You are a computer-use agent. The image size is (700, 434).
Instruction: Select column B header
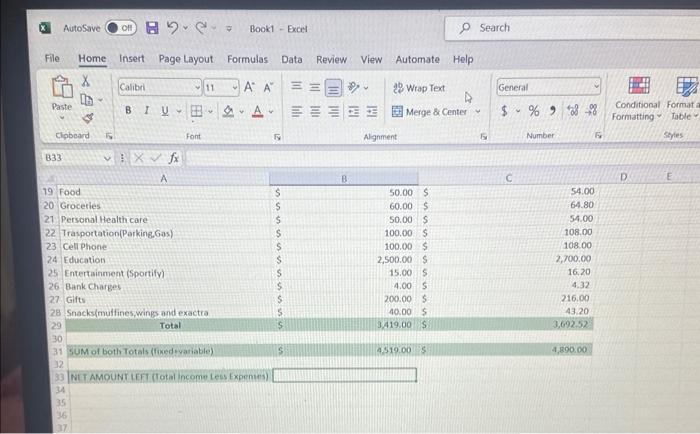point(344,179)
